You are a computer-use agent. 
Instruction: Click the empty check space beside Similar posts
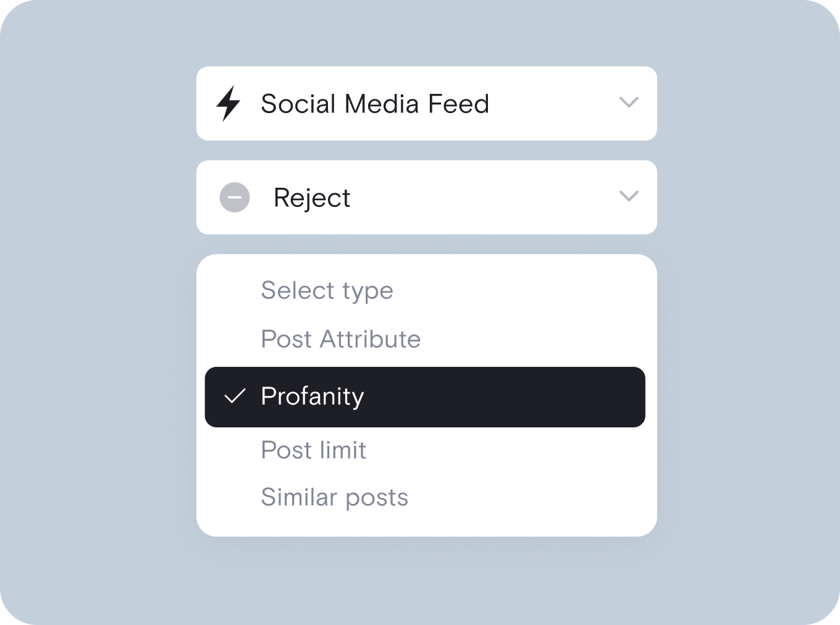[x=235, y=497]
